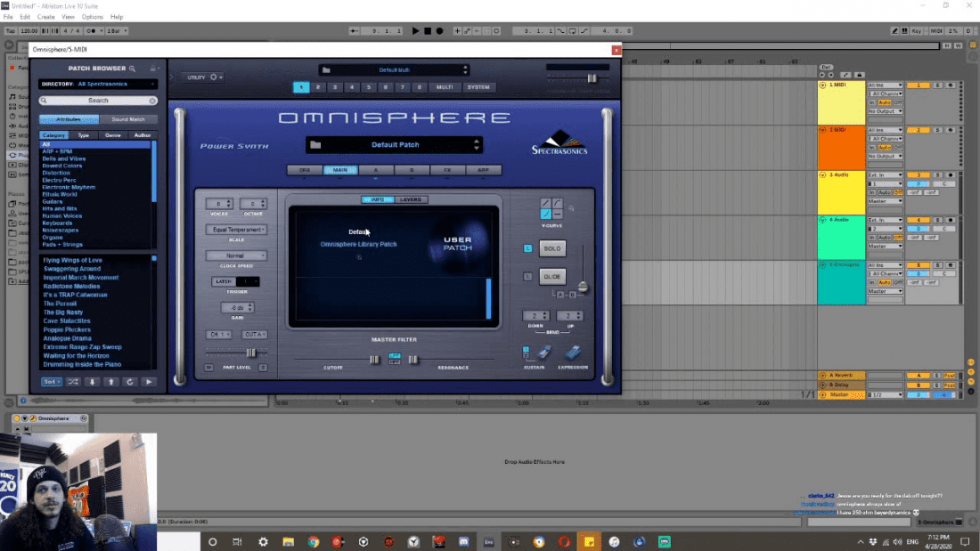Open Discord from the taskbar
The height and width of the screenshot is (551, 980).
[464, 541]
